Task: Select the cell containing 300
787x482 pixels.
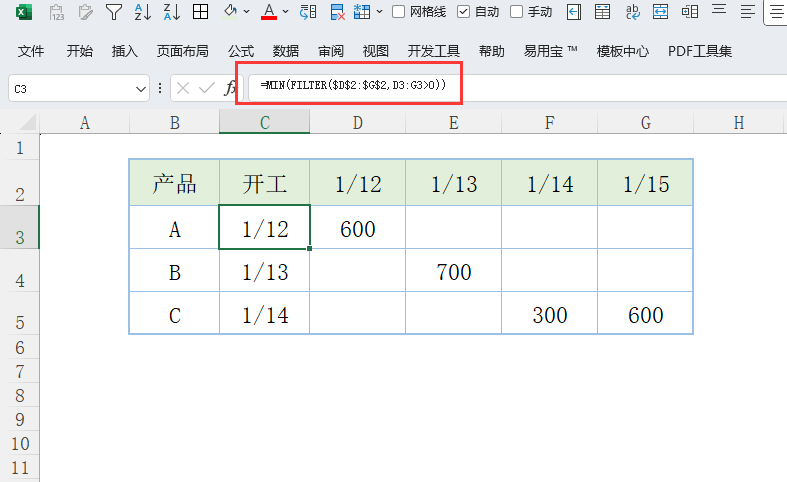Action: pos(550,313)
